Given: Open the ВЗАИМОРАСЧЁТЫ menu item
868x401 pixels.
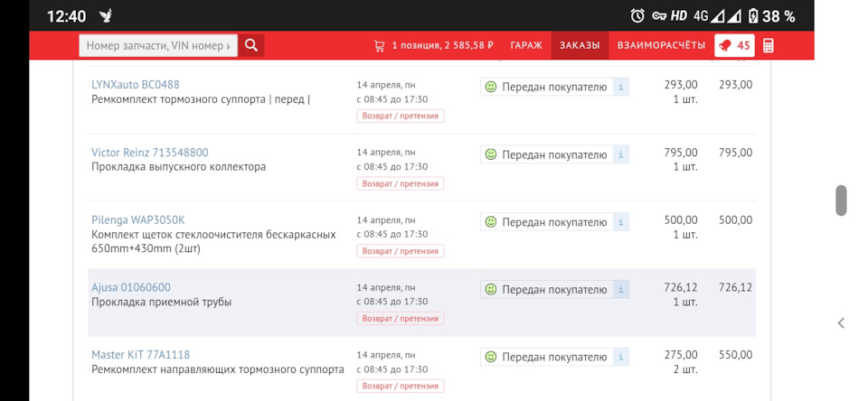Looking at the screenshot, I should pyautogui.click(x=661, y=45).
